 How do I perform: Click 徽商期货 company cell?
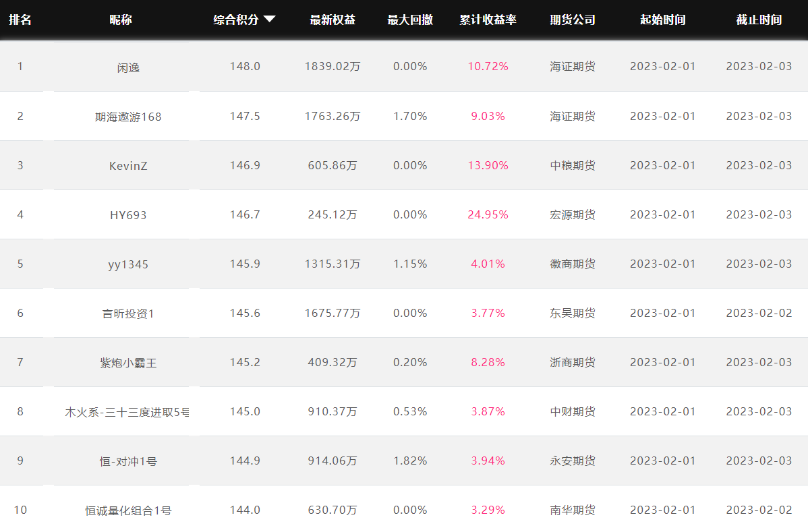573,264
